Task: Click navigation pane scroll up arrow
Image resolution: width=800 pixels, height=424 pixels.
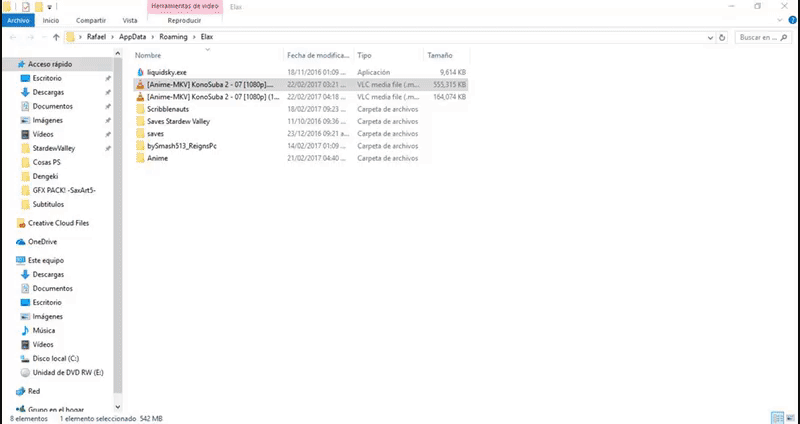Action: click(x=118, y=53)
